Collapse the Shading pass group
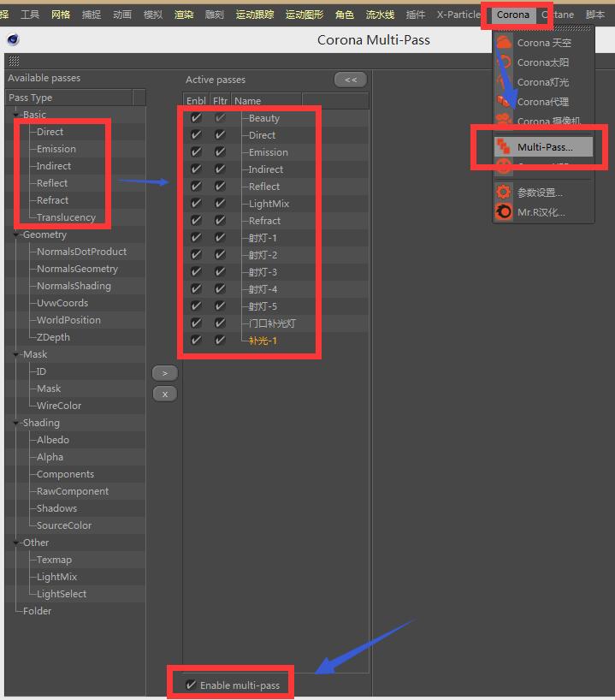 point(16,423)
